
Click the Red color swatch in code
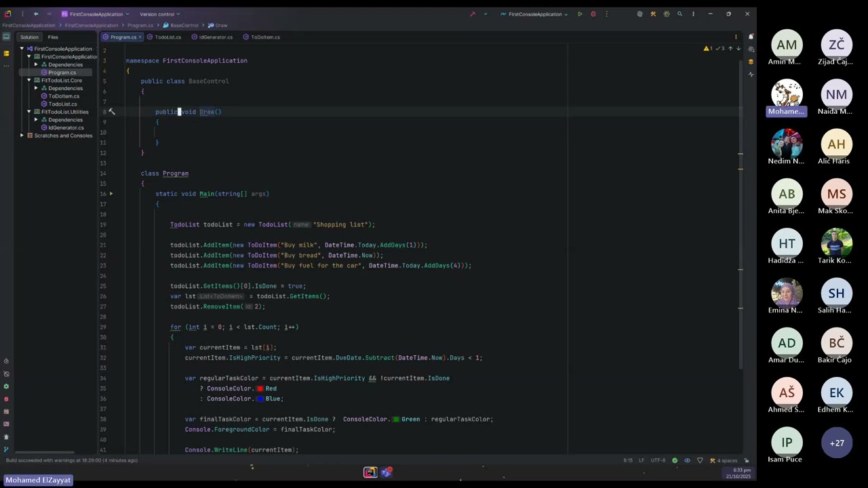click(260, 388)
